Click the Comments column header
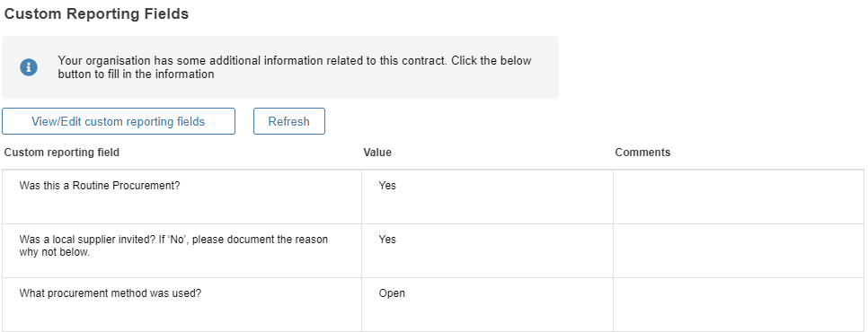 coord(642,153)
